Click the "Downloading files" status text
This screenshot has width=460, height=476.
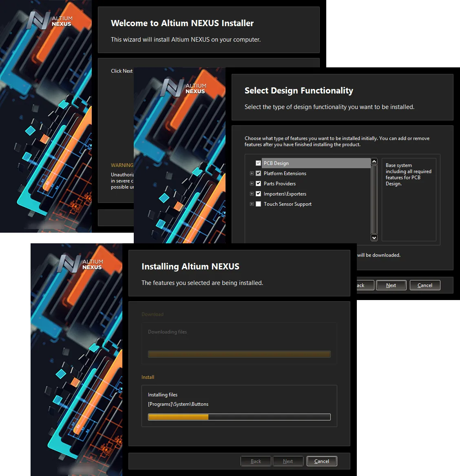[167, 332]
